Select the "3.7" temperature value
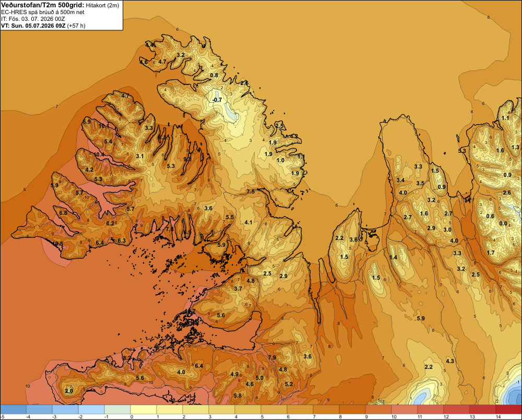 coord(238,289)
